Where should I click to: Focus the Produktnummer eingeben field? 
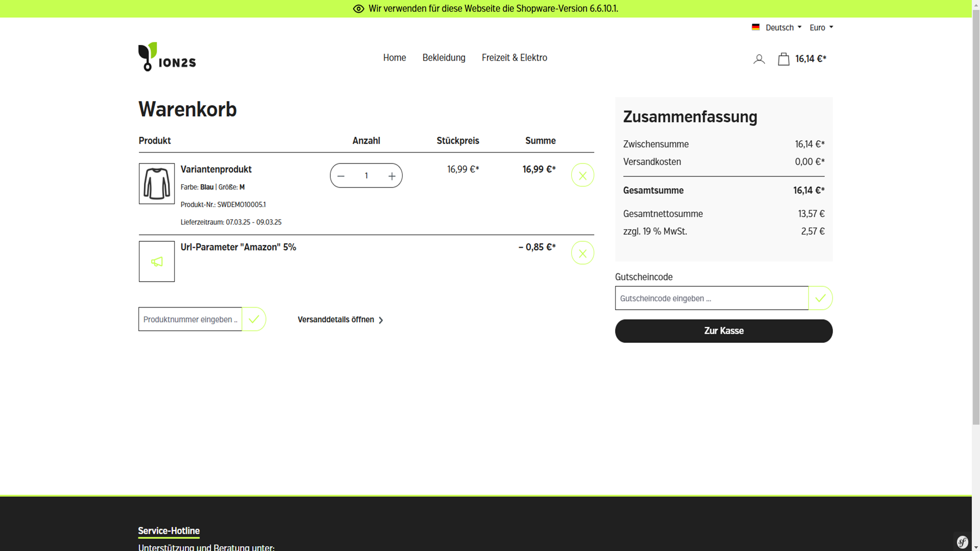click(190, 319)
